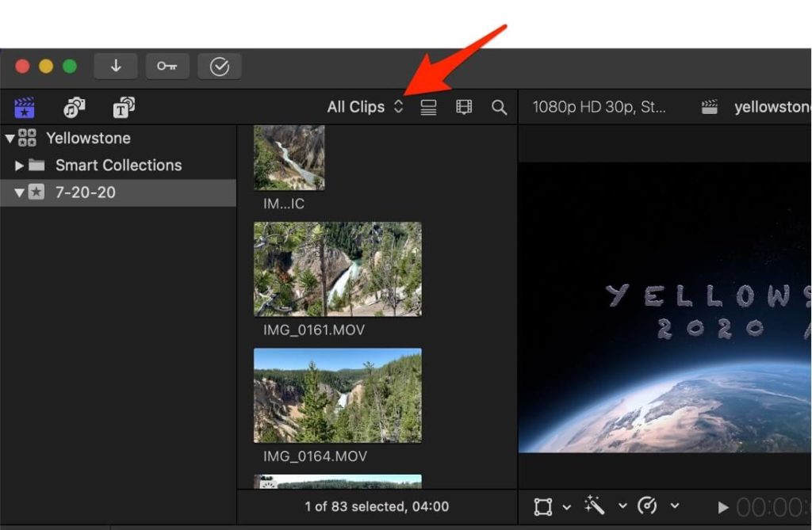
Task: Open Titles and Generators sidebar
Action: point(124,108)
